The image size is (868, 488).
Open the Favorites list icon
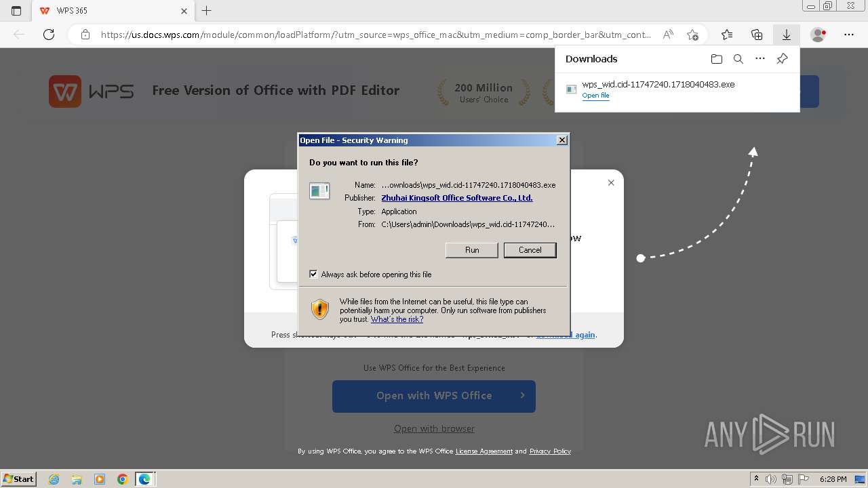(x=727, y=35)
